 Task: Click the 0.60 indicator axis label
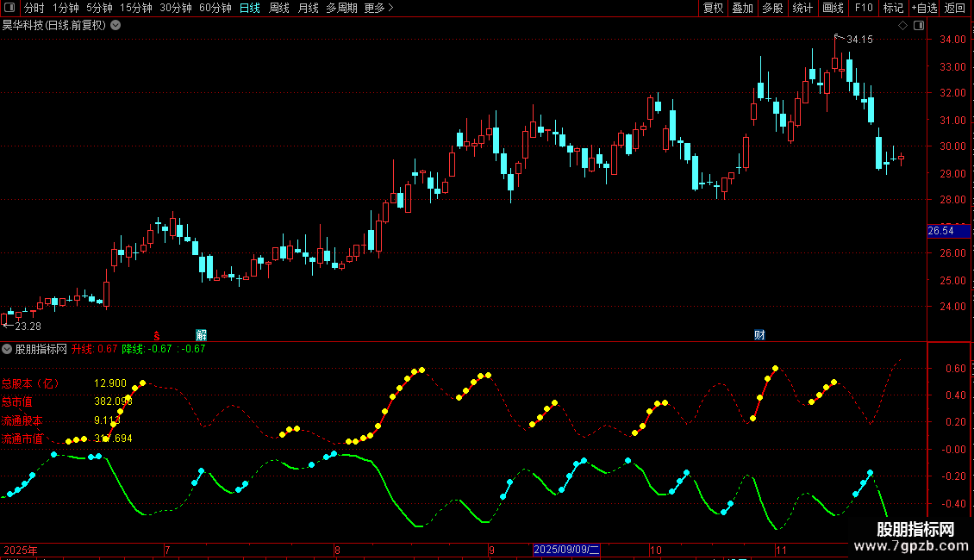(956, 369)
